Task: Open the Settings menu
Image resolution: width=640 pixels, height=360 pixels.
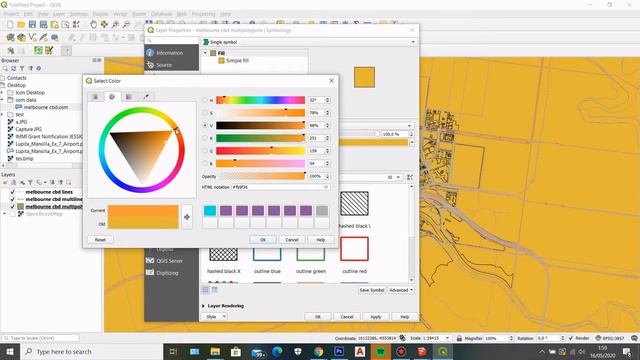Action: pos(79,14)
